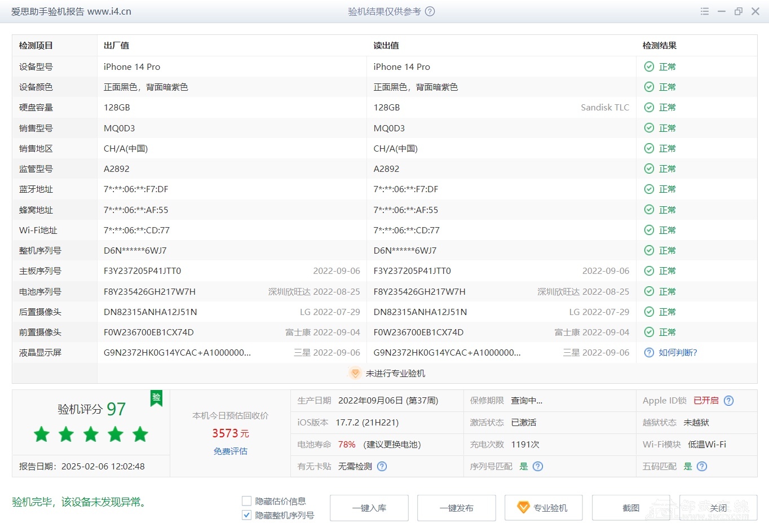769x532 pixels.
Task: Click the help icon beside 有无卡贴 无需检测
Action: (382, 466)
